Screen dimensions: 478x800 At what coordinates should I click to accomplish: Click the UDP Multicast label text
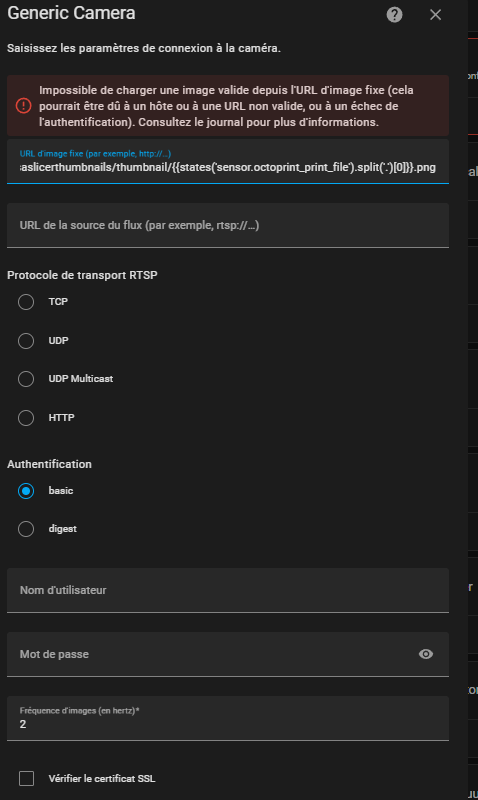(x=81, y=379)
